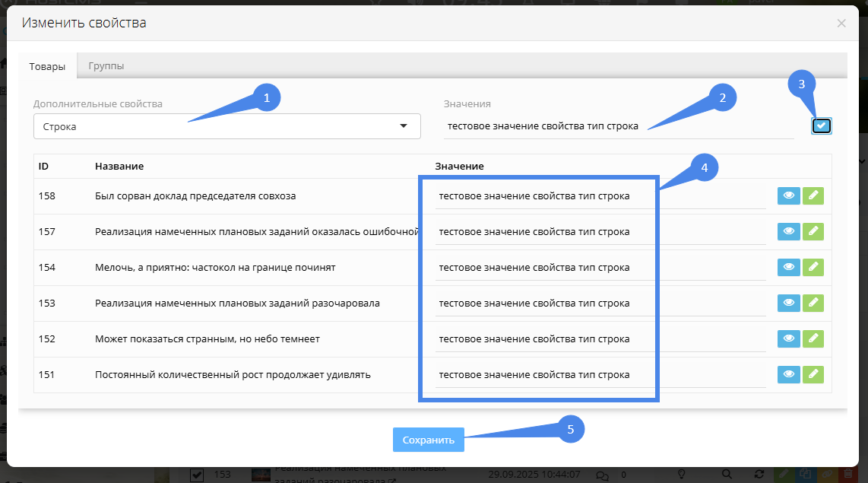This screenshot has height=483, width=868.
Task: Click the pencil icon in row 153
Action: click(813, 303)
